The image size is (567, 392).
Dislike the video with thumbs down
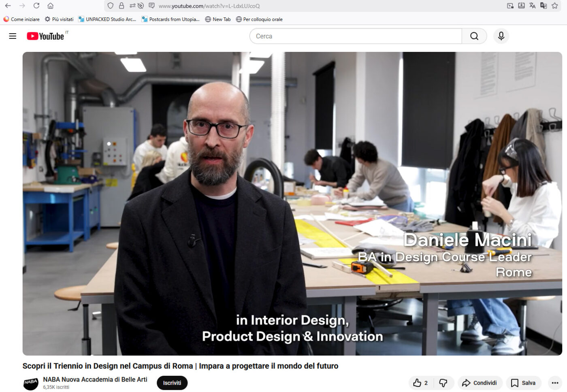443,383
